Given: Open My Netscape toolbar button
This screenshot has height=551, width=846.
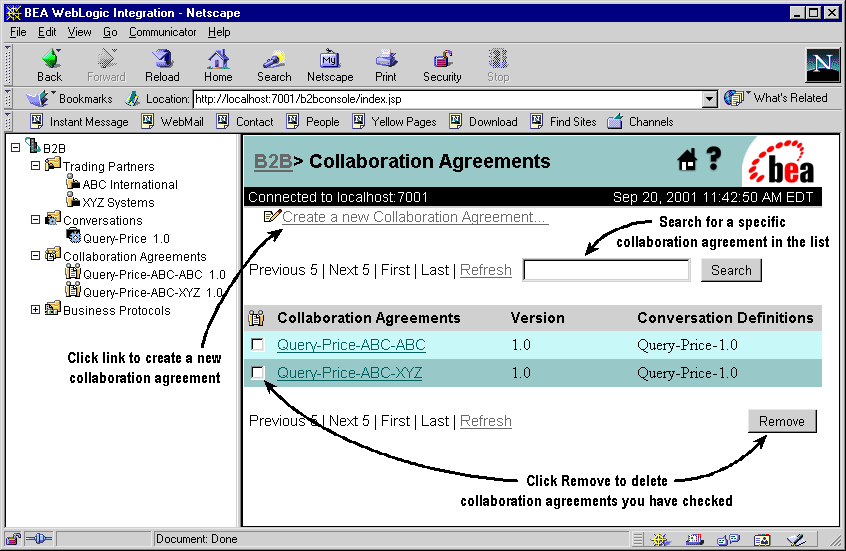Looking at the screenshot, I should pyautogui.click(x=330, y=66).
